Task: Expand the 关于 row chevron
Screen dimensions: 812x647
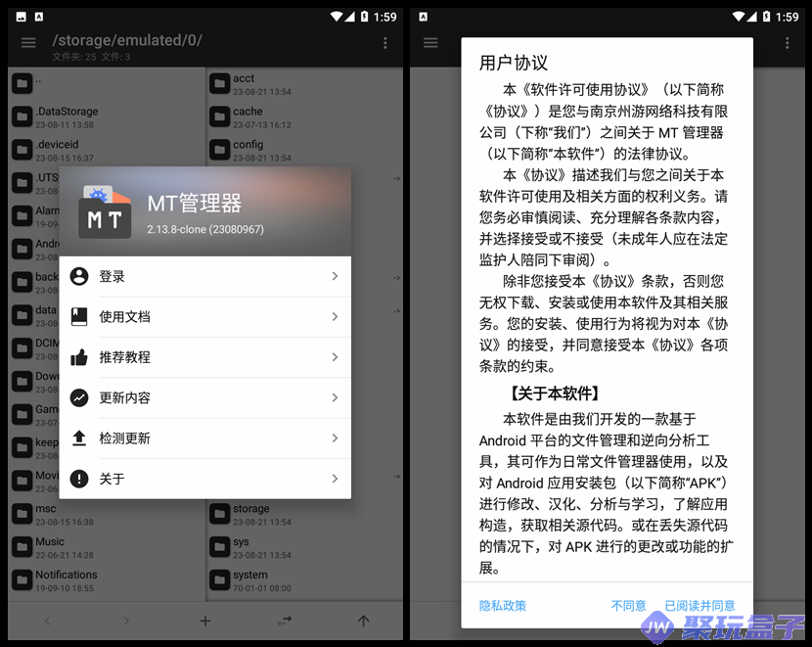Action: pos(335,478)
